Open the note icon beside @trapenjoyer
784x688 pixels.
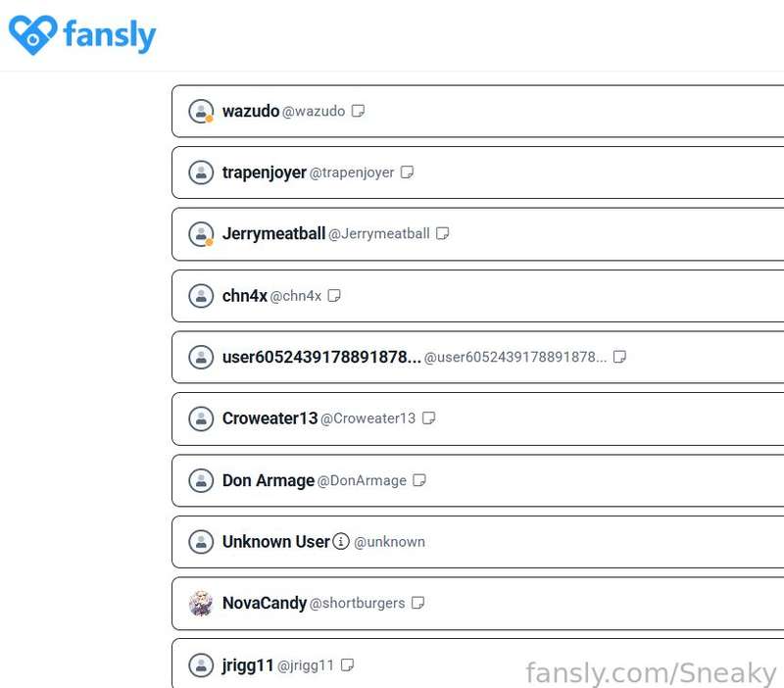[407, 172]
